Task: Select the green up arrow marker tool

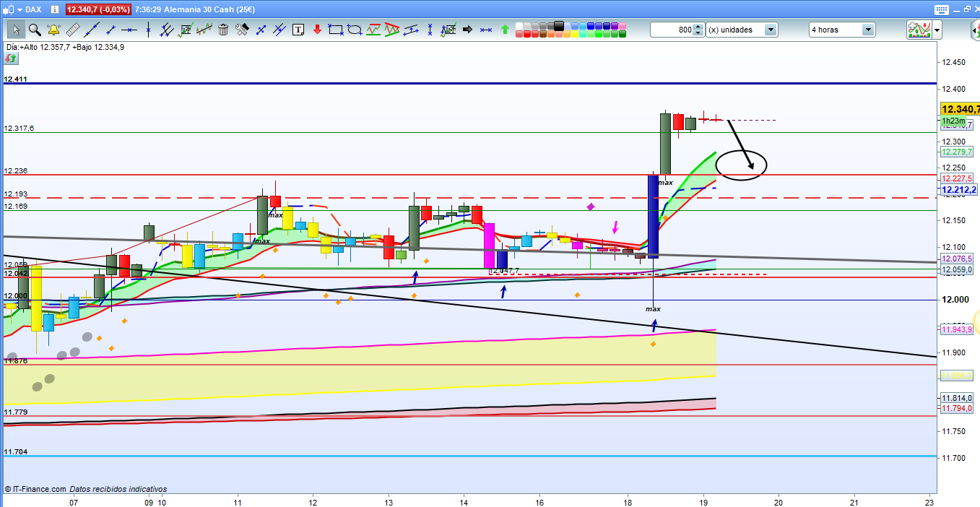Action: [x=504, y=30]
